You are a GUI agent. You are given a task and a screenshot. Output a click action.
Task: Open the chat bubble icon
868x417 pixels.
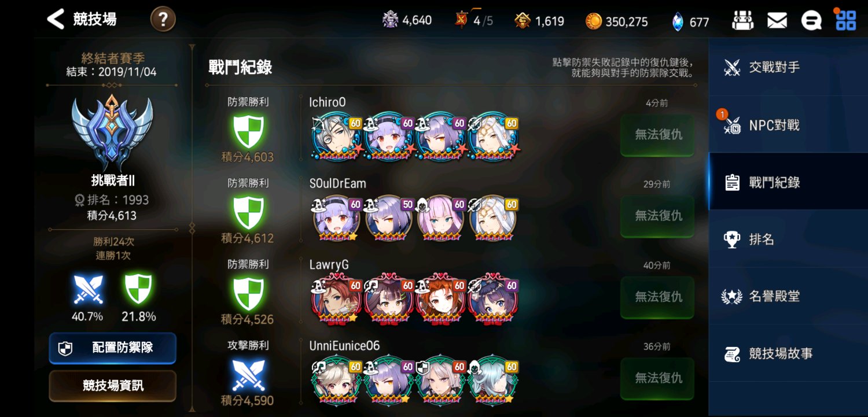coord(811,21)
